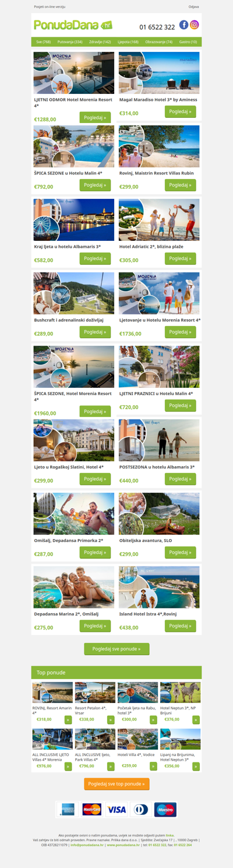The width and height of the screenshot is (233, 868).
Task: Click the arrow button for Hoteli Villa Vodice
Action: (x=153, y=766)
